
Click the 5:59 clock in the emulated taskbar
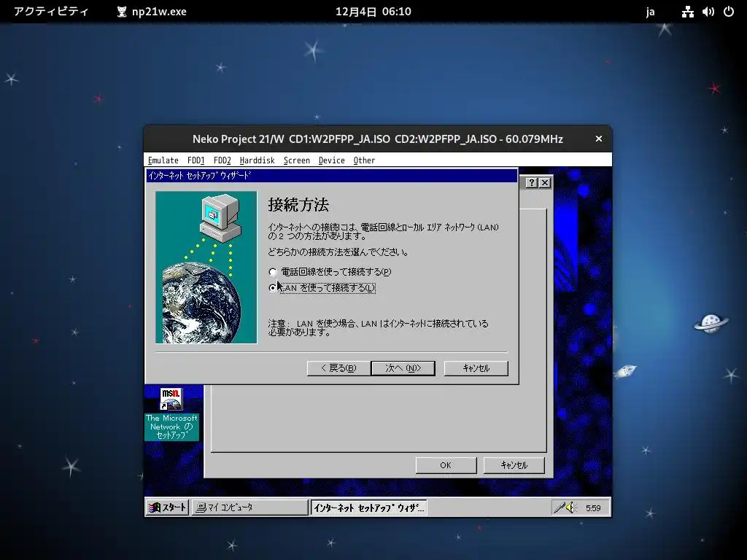pyautogui.click(x=593, y=508)
